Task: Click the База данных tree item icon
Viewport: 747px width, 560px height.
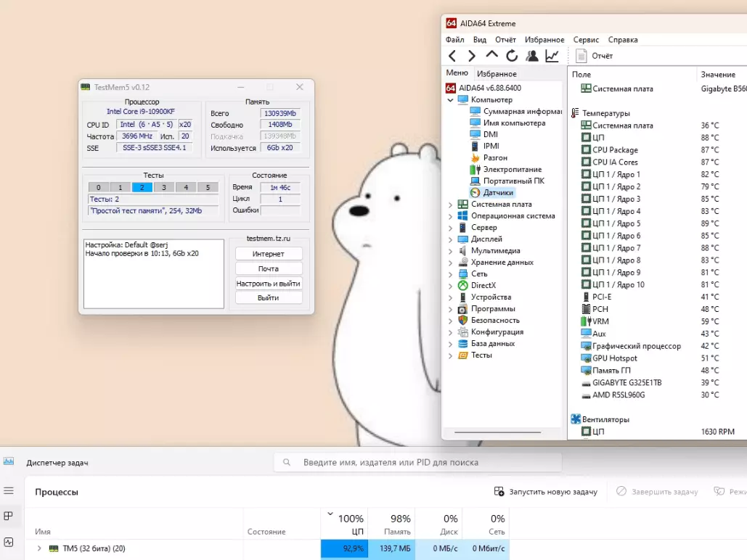Action: [462, 343]
